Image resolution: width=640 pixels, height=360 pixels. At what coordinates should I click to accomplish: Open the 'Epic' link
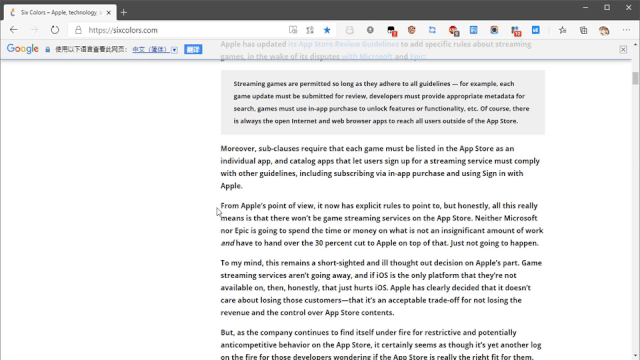click(417, 56)
